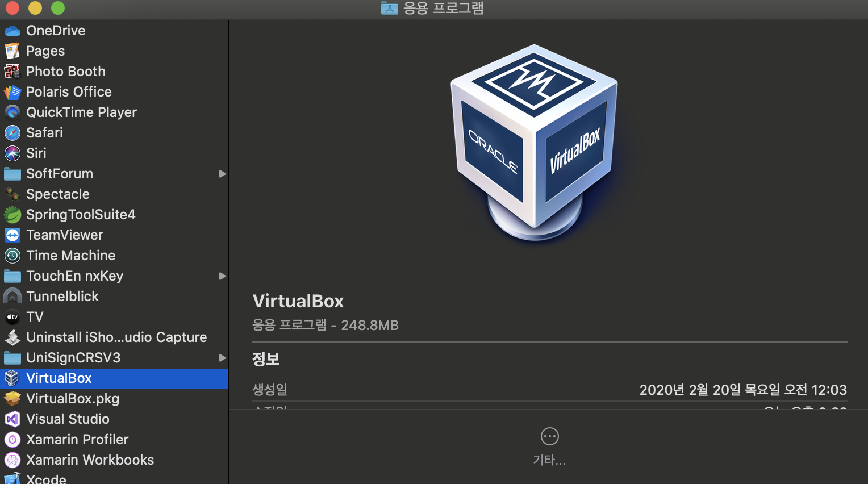Click the Photo Booth icon
This screenshot has height=484, width=868.
pos(12,72)
